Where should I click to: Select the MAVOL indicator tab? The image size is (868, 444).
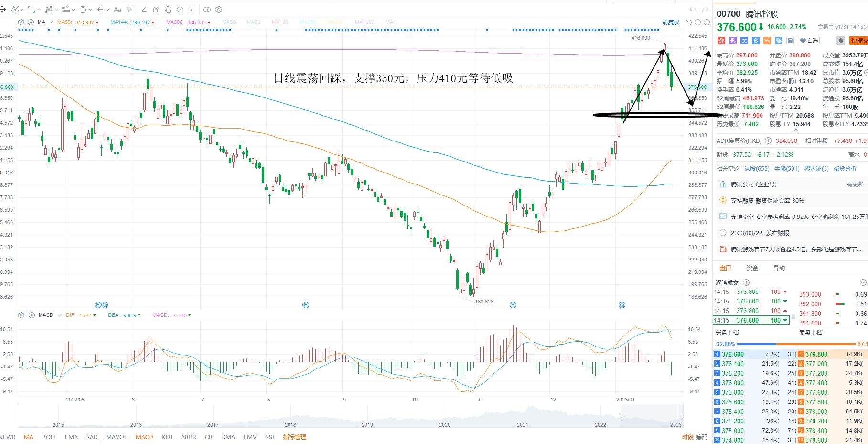coord(117,437)
